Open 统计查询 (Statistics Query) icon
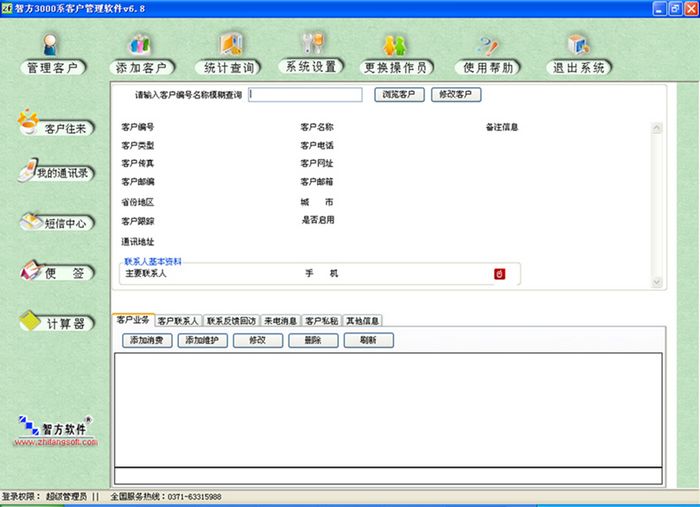The height and width of the screenshot is (507, 700). tap(230, 44)
